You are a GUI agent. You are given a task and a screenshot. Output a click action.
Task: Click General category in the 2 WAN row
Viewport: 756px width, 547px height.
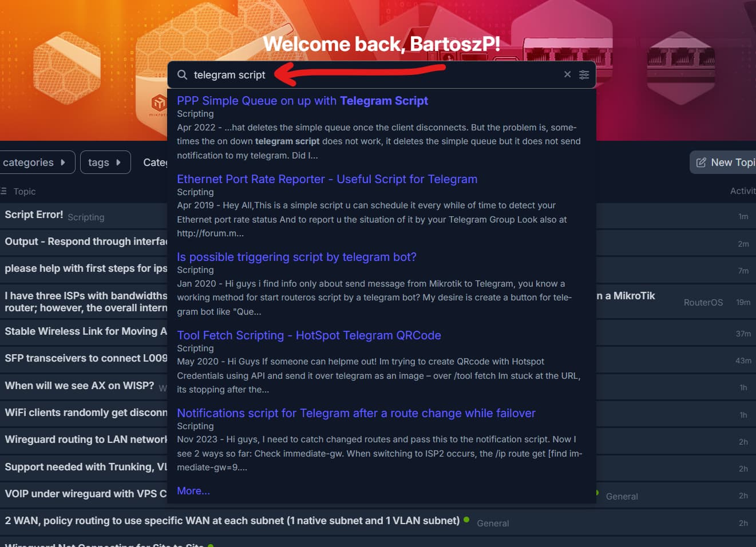coord(493,524)
